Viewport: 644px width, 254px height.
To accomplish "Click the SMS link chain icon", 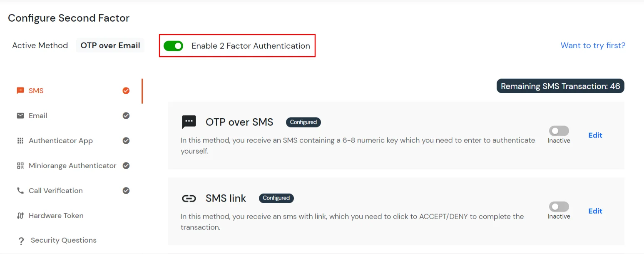I will click(189, 198).
